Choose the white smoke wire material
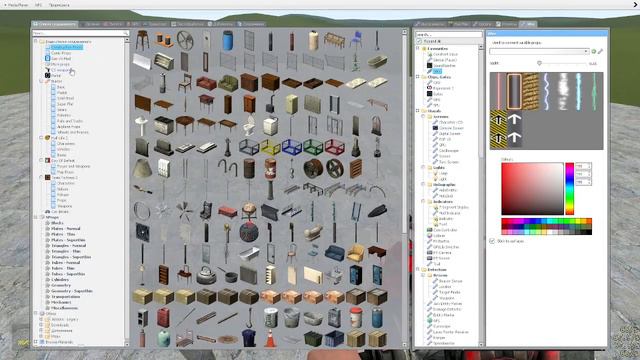Viewport: 640px width, 360px height. [562, 91]
